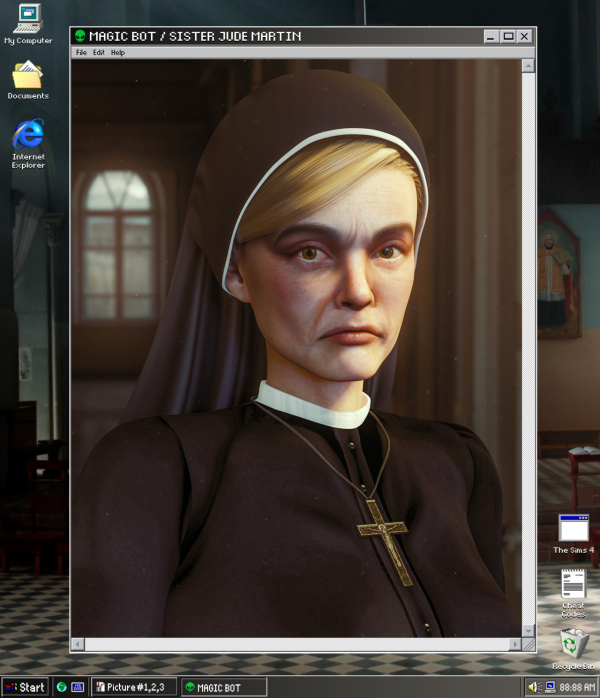Open the Edit menu
The height and width of the screenshot is (698, 600).
pos(98,53)
